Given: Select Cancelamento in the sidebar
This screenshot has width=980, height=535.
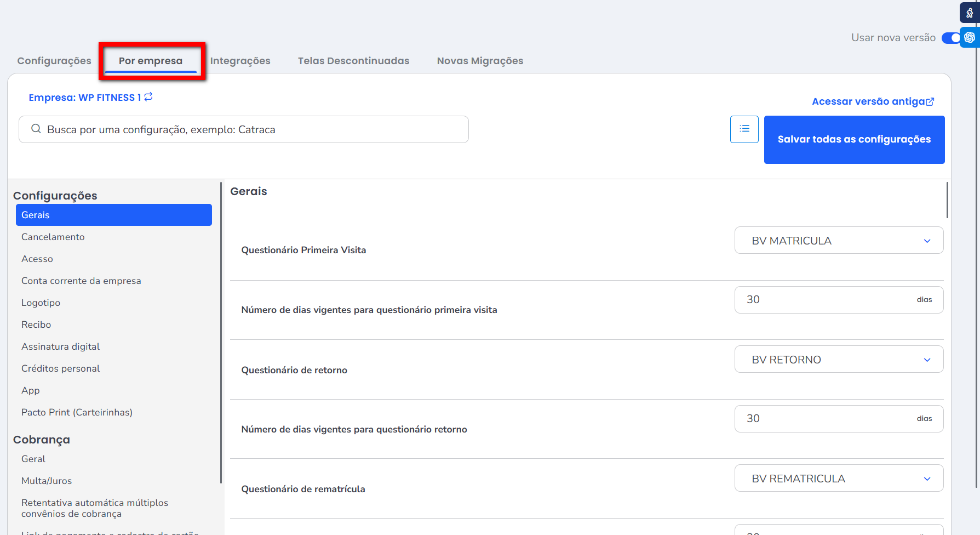Looking at the screenshot, I should [x=53, y=237].
